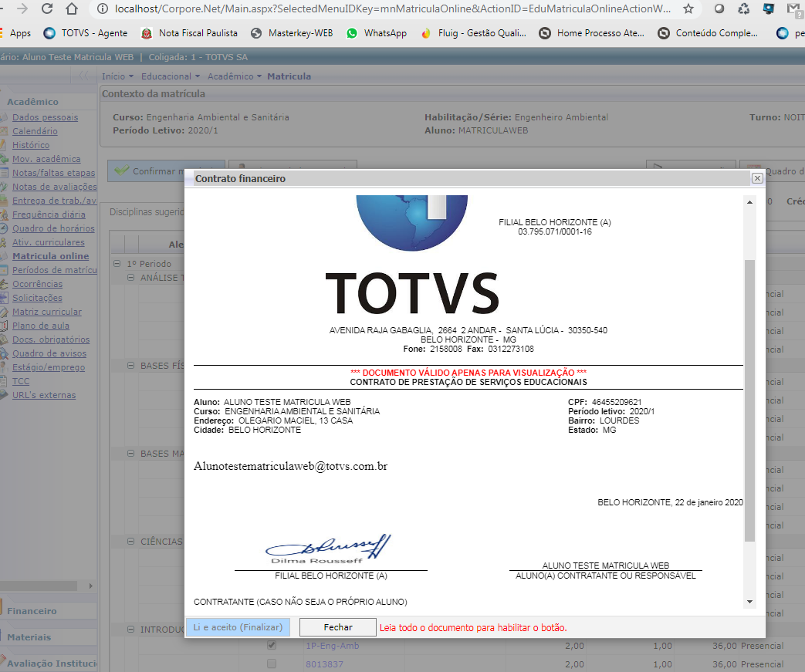Viewport: 805px width, 672px height.
Task: Open Fluig - Gestão Quali bookmark
Action: (473, 33)
